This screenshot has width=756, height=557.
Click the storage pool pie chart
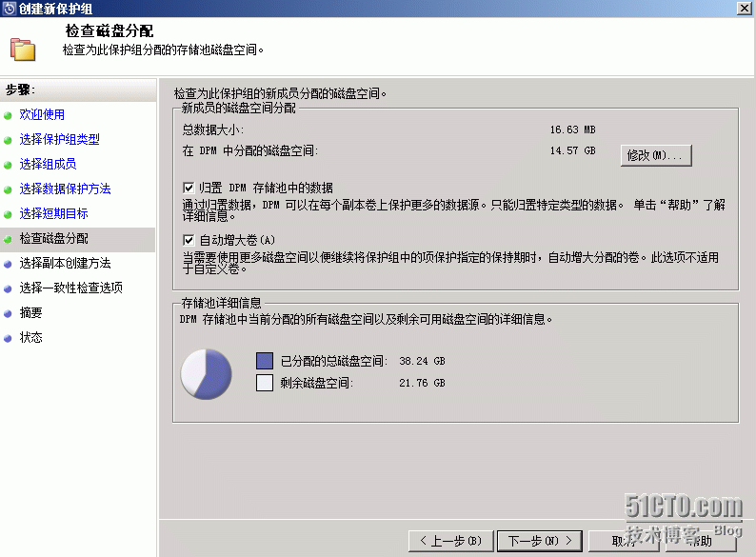(206, 374)
